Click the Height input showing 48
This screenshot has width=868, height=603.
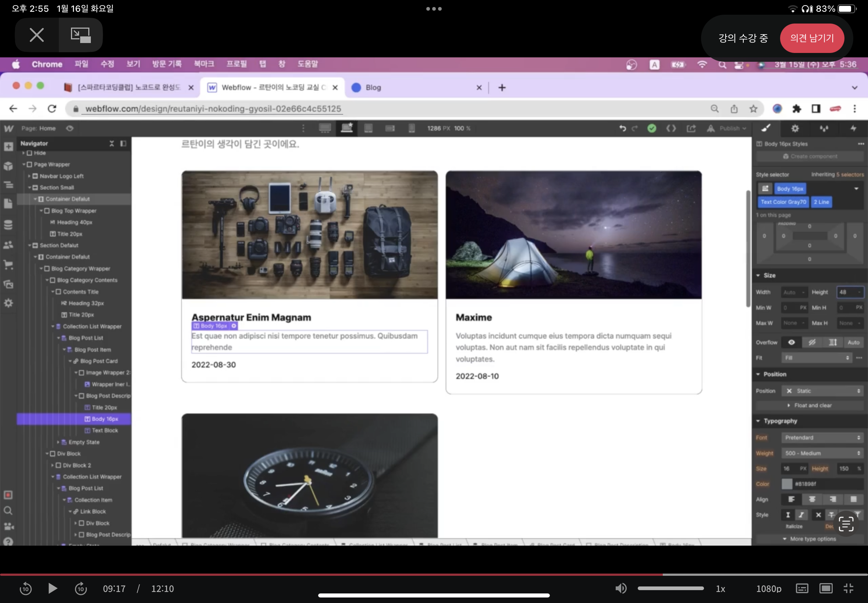850,292
